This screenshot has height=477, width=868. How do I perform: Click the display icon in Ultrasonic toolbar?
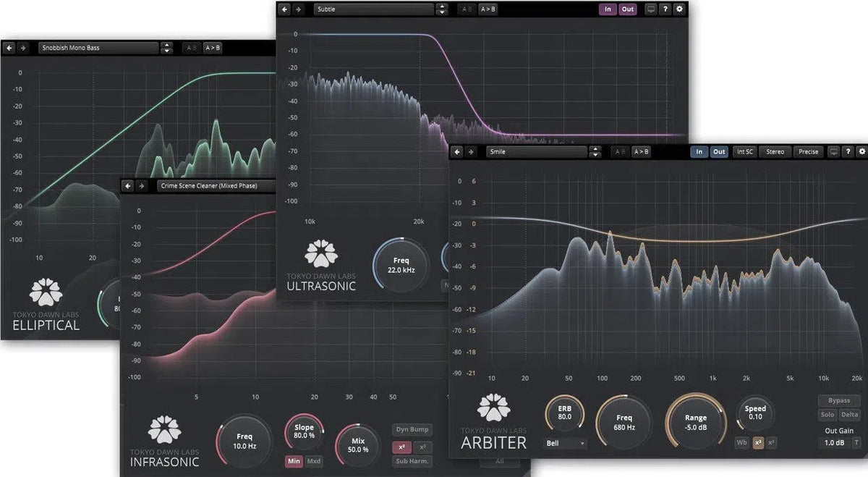650,9
